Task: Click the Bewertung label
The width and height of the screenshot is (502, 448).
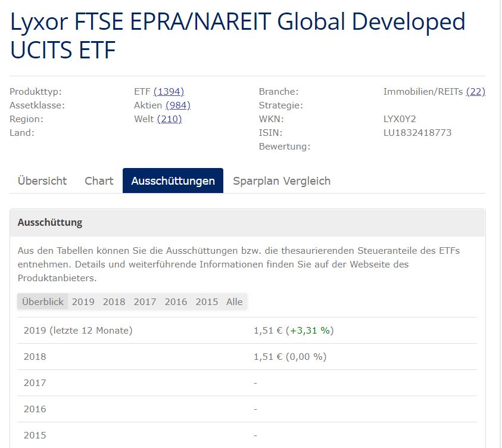Action: [x=285, y=147]
